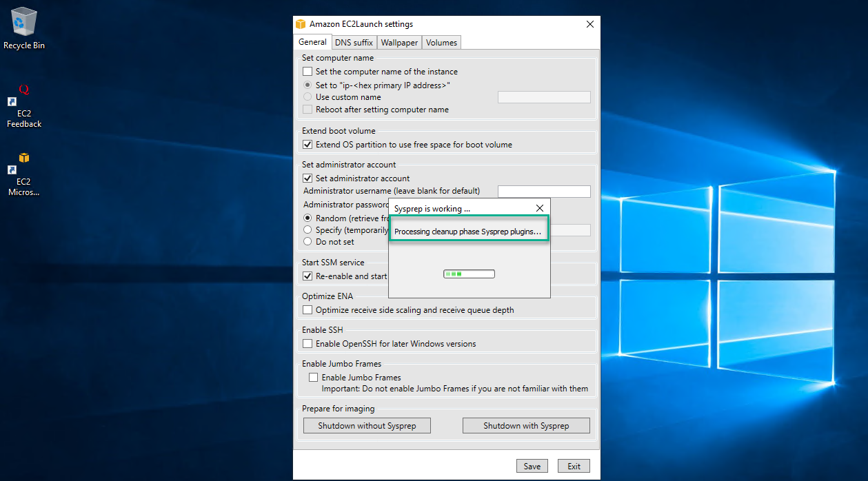Click Processing cleanup phase Sysprep plugins text
868x481 pixels.
coord(468,232)
